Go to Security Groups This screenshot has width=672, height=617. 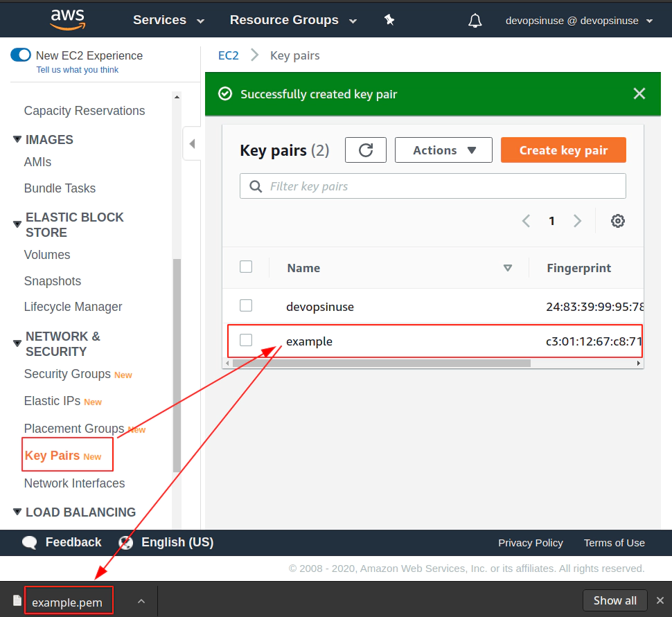[x=67, y=374]
